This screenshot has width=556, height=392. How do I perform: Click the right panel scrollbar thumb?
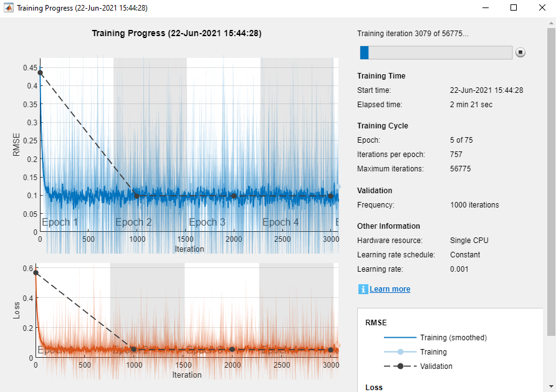coord(551,181)
